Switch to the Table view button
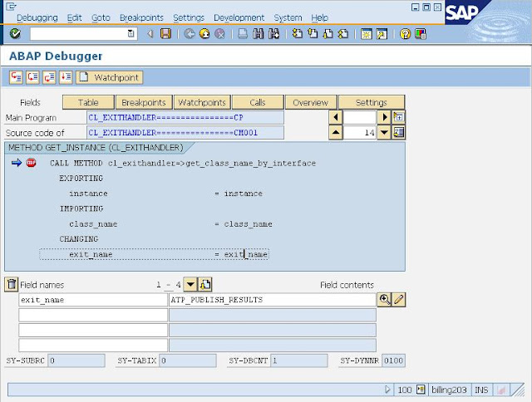Viewport: 532px width, 402px height. click(x=88, y=102)
